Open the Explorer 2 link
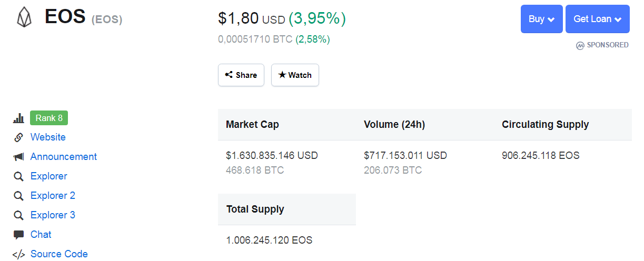 [x=53, y=196]
